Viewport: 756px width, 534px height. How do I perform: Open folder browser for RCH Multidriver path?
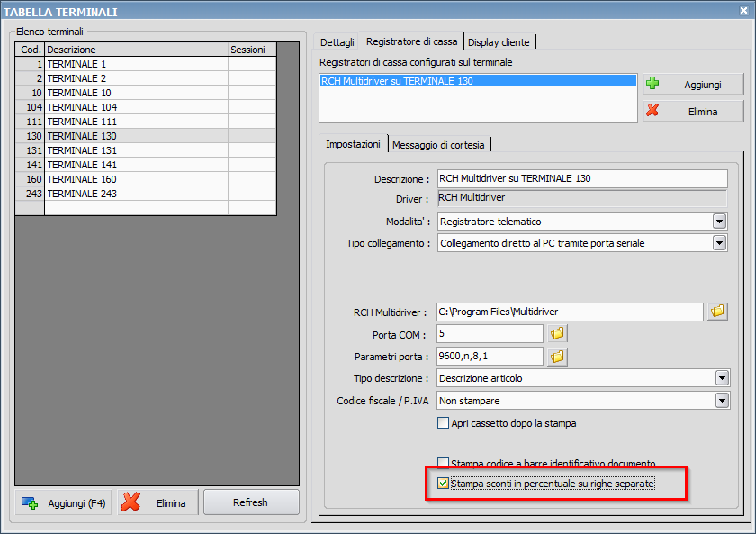717,312
